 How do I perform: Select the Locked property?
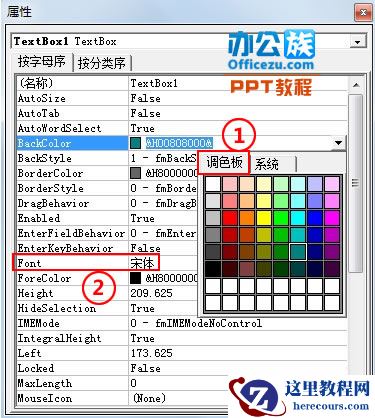coord(36,368)
